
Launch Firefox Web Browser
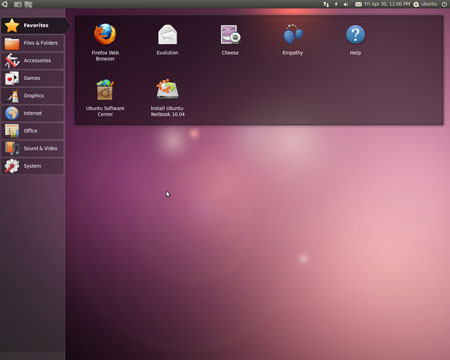105,42
